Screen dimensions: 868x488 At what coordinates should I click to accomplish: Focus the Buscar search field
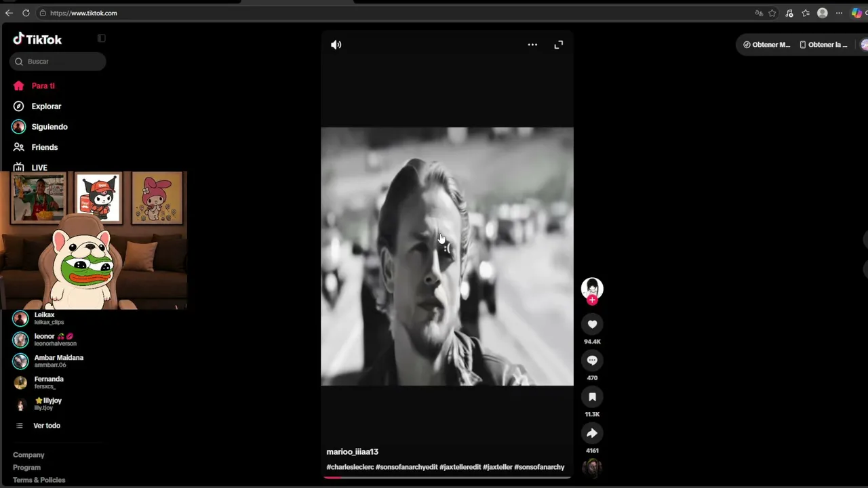click(58, 62)
